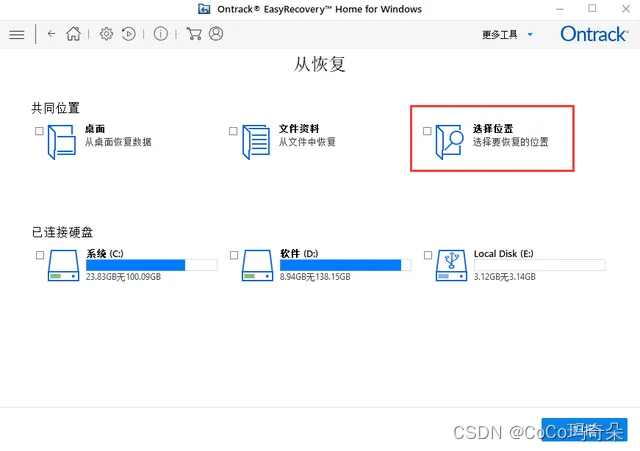Return to the home screen icon
This screenshot has width=640, height=451.
click(73, 34)
